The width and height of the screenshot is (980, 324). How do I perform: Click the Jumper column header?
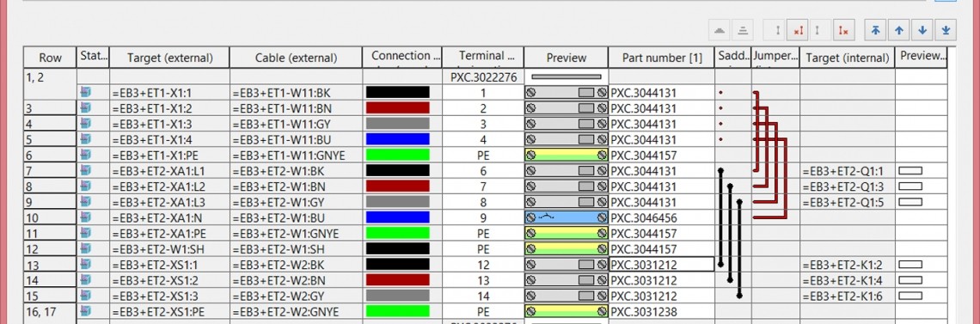click(x=775, y=58)
